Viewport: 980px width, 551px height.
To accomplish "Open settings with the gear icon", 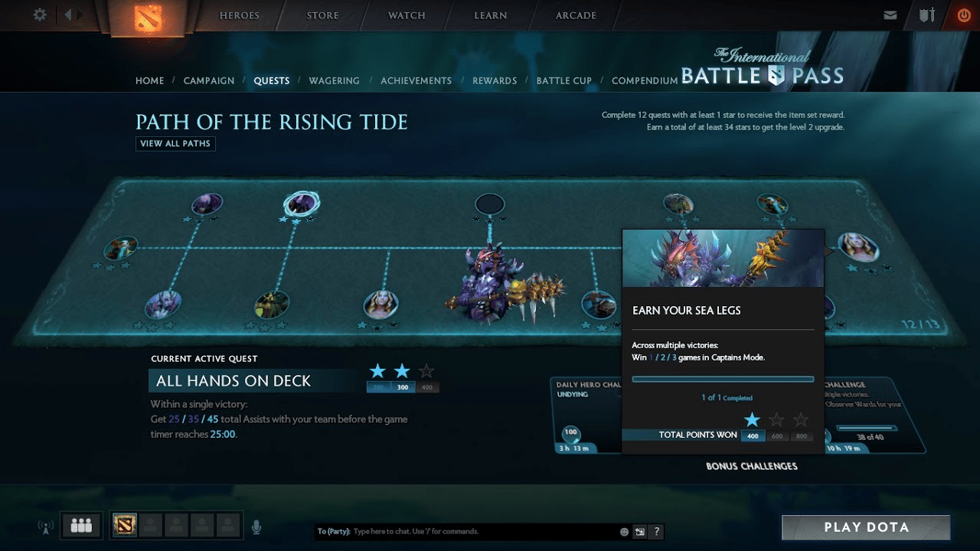I will [40, 15].
